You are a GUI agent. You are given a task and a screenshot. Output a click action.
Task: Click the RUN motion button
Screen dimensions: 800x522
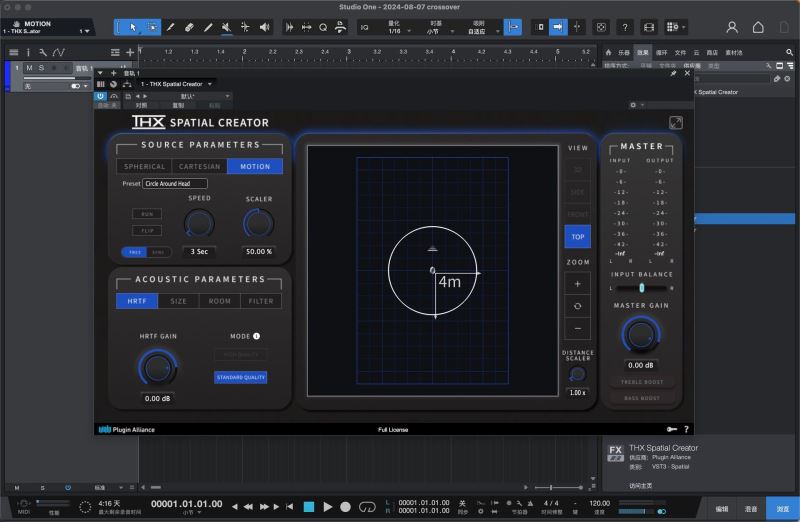pos(147,214)
